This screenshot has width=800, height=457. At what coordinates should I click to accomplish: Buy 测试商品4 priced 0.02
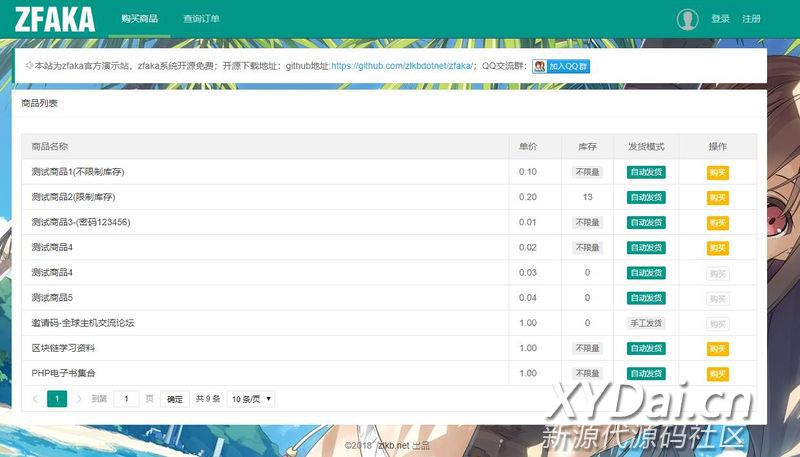(x=717, y=248)
